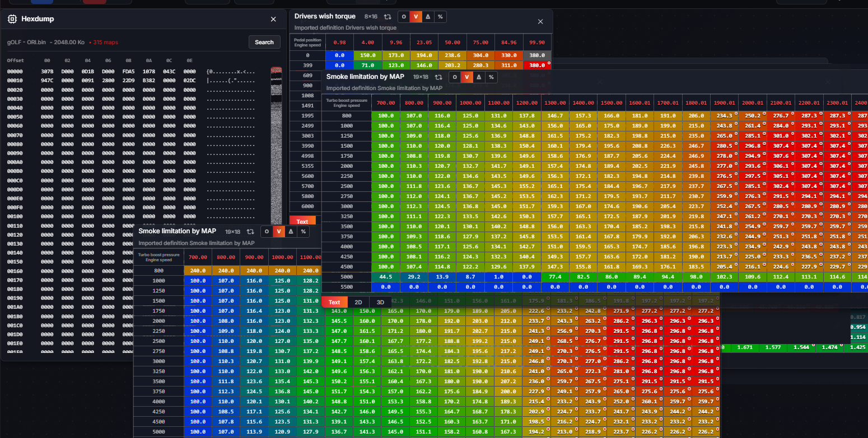This screenshot has height=438, width=868.
Task: Select cell 238.6 in Drivers wish torque
Action: click(452, 55)
